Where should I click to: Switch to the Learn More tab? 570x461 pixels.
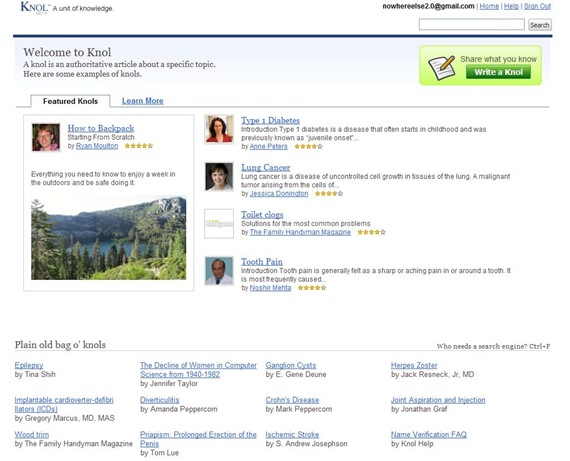point(142,101)
